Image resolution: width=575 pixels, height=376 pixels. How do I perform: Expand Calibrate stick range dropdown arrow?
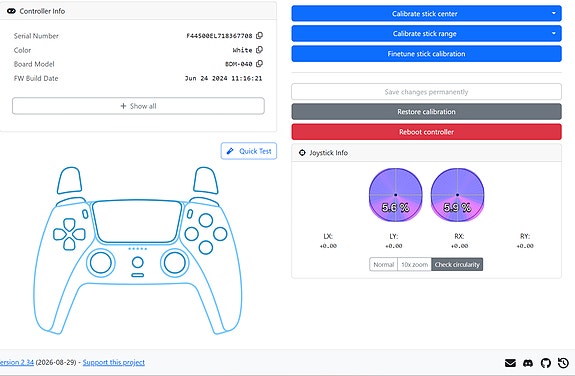[553, 33]
